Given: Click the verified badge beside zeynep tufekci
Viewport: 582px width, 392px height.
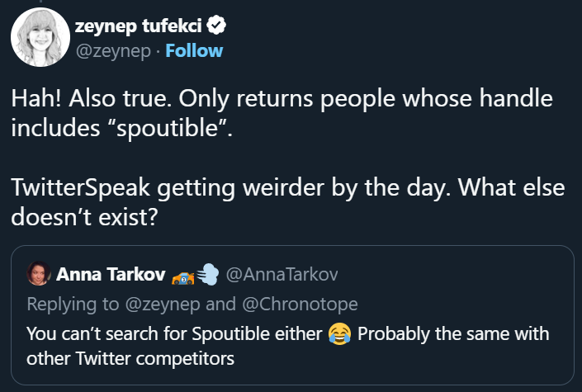Looking at the screenshot, I should click(216, 26).
